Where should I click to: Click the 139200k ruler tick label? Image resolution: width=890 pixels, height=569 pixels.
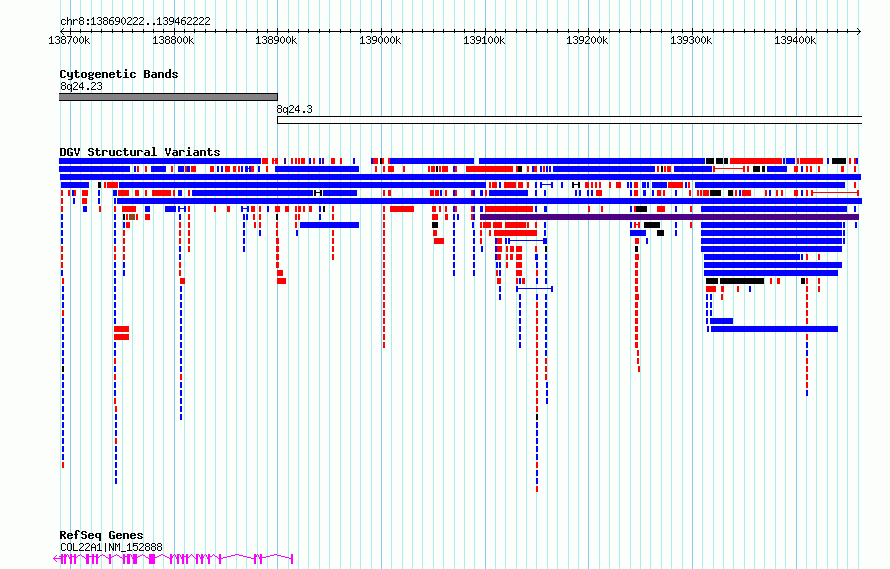tap(587, 40)
